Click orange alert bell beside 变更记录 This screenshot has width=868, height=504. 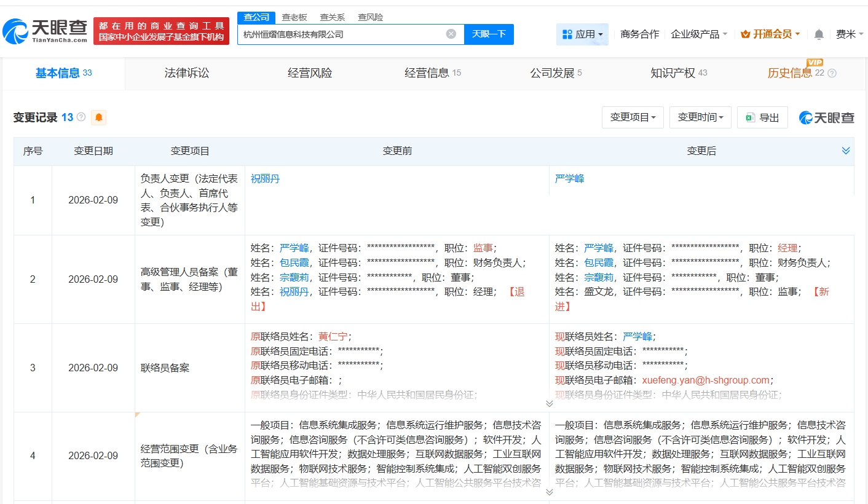[x=98, y=117]
